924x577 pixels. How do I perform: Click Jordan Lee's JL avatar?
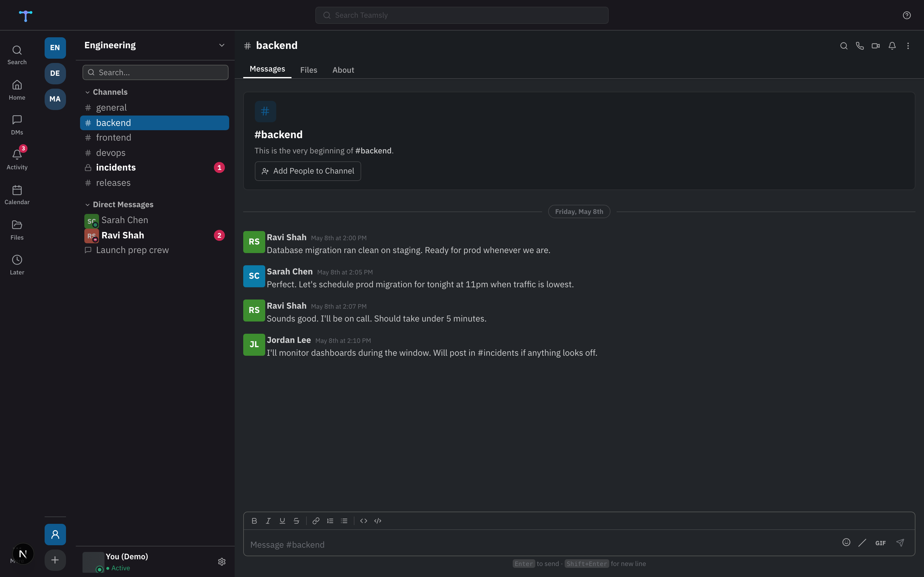254,345
